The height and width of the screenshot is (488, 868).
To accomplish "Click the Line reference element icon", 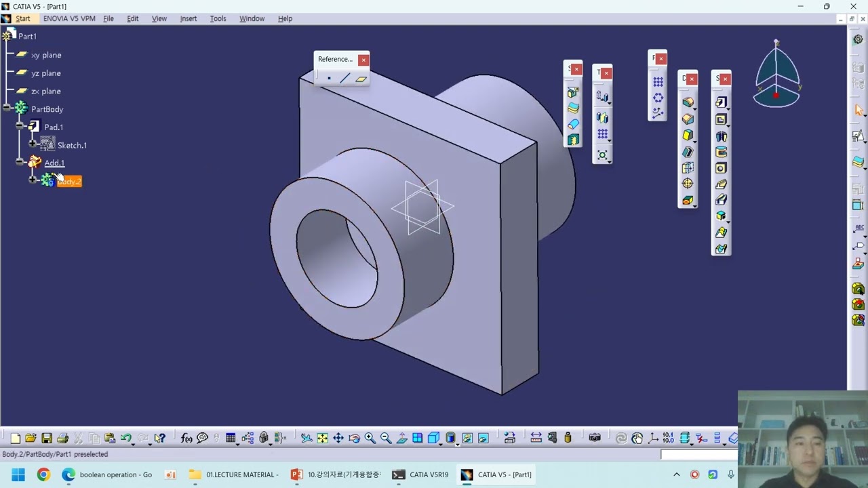I will point(345,78).
